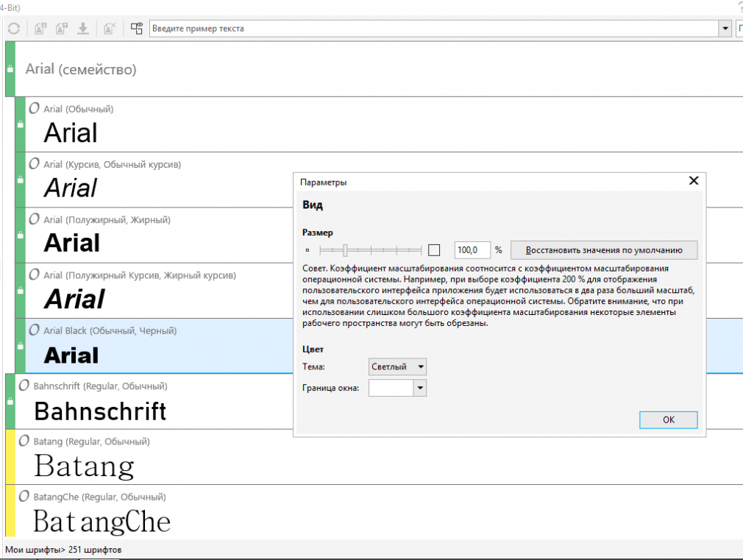Click the Параметры dialog title

[x=323, y=182]
